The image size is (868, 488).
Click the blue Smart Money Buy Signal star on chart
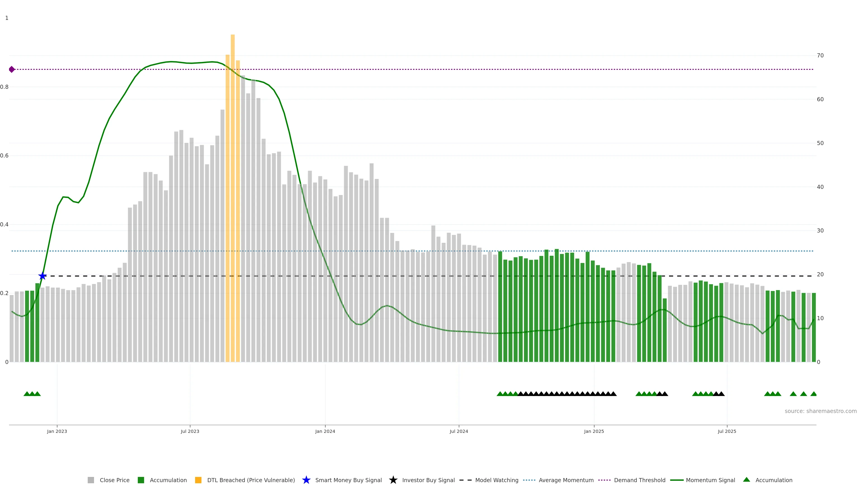42,276
